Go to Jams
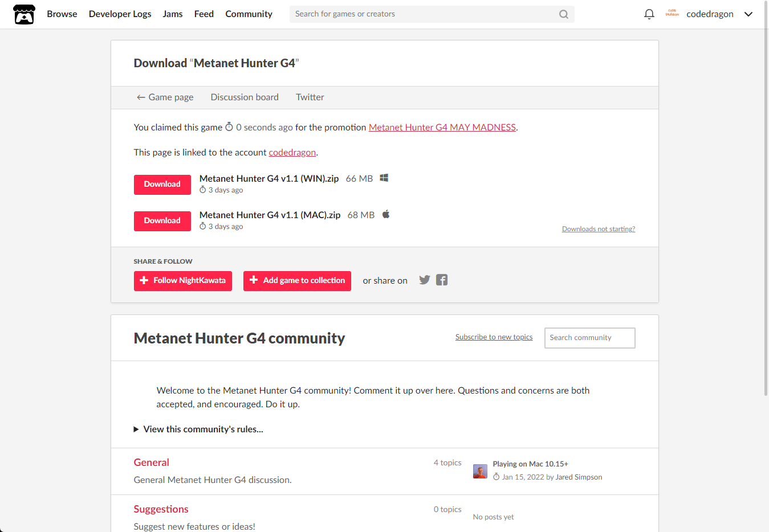The image size is (769, 532). point(173,14)
